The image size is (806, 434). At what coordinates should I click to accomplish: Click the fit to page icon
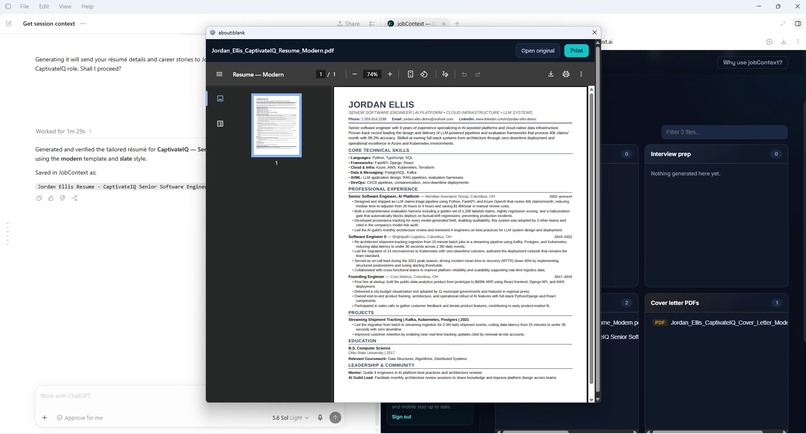click(x=410, y=74)
